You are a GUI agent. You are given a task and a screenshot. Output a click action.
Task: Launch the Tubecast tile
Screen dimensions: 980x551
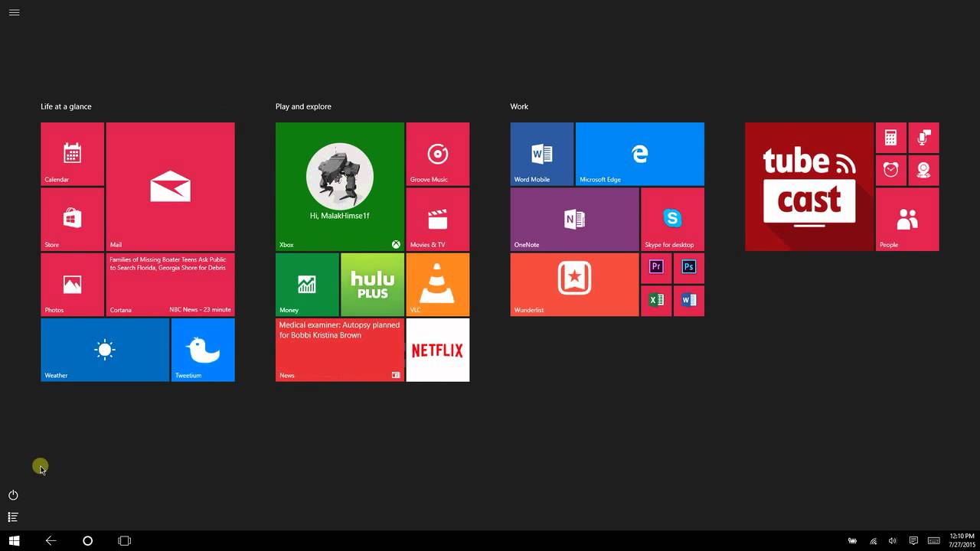(x=808, y=187)
